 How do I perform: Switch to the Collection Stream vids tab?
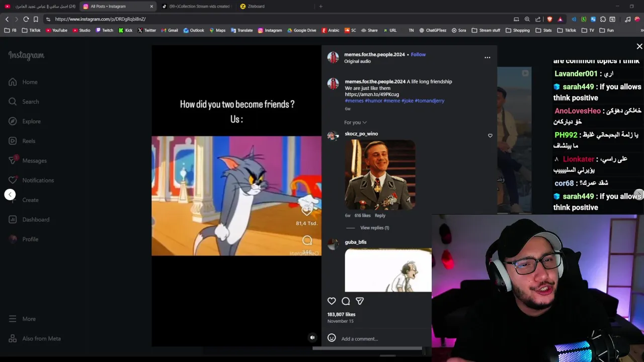coord(196,7)
